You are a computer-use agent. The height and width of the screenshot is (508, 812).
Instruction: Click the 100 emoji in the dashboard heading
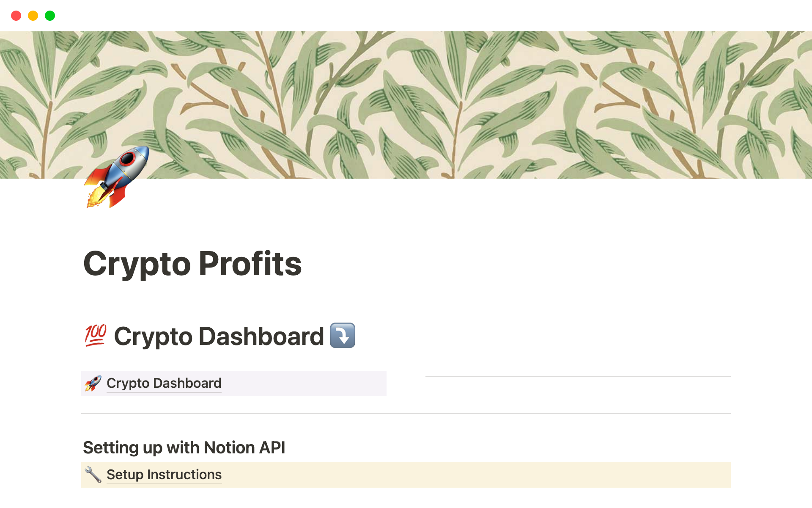click(x=95, y=336)
